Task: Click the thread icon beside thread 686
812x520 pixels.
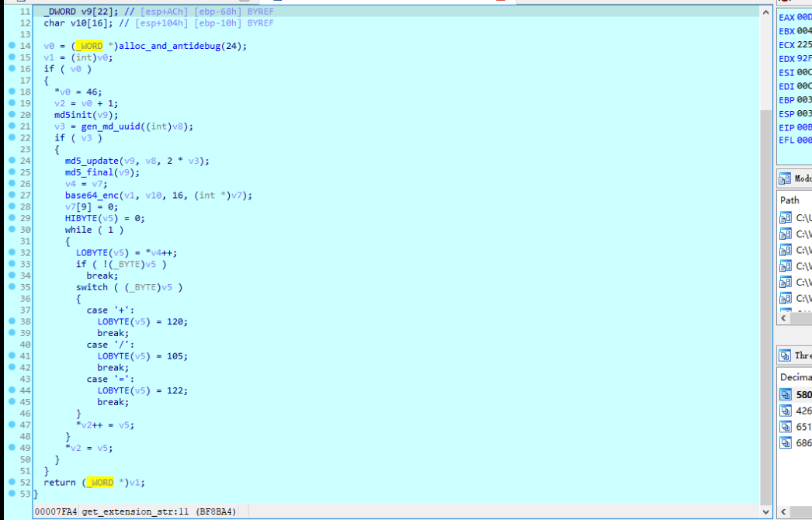Action: click(x=786, y=443)
